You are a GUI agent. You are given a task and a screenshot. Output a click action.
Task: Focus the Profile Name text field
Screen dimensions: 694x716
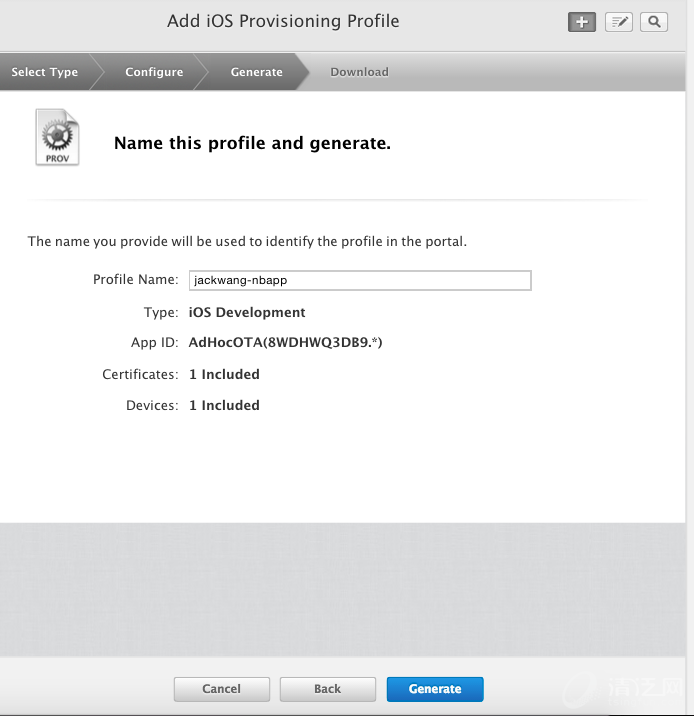(x=360, y=281)
